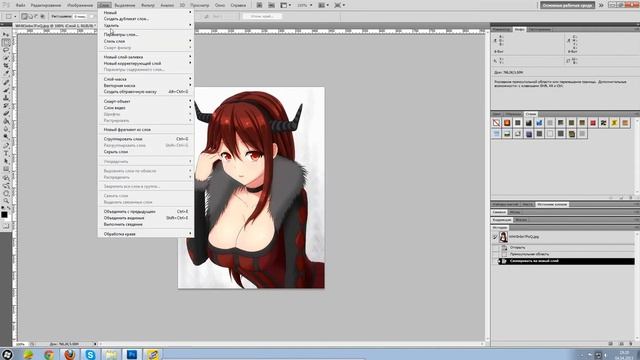Select the Clone Stamp tool

pos(6,98)
